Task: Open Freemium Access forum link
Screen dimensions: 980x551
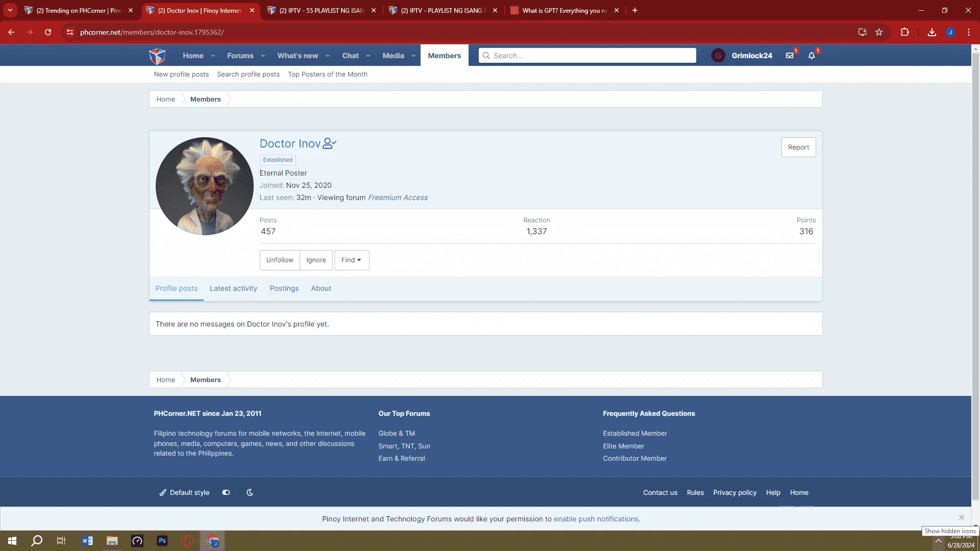Action: pos(398,197)
